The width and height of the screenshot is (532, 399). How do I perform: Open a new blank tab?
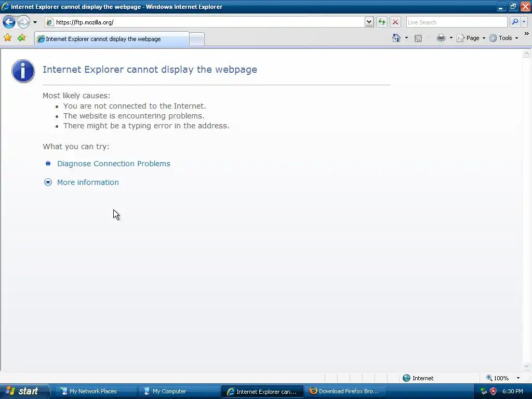[197, 39]
